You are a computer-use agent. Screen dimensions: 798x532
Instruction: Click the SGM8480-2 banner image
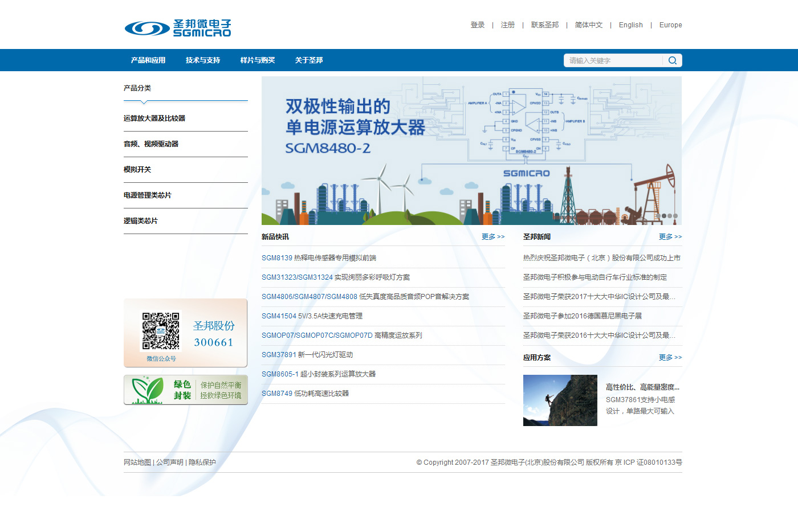tap(471, 150)
